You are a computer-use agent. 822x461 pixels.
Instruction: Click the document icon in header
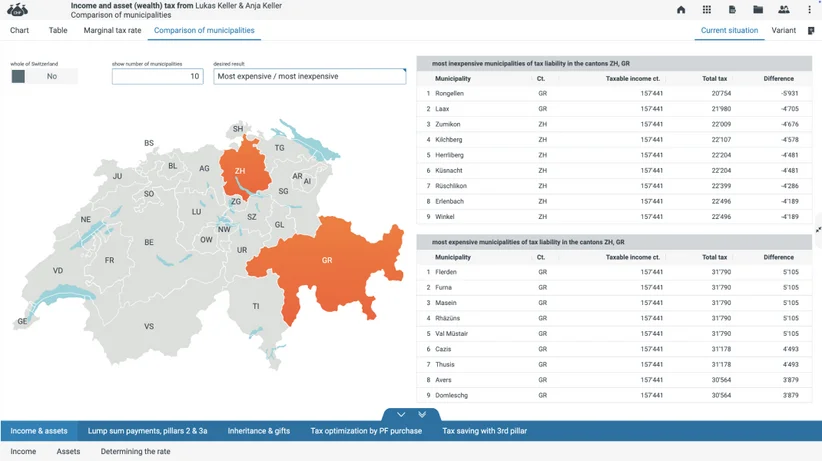tap(732, 9)
